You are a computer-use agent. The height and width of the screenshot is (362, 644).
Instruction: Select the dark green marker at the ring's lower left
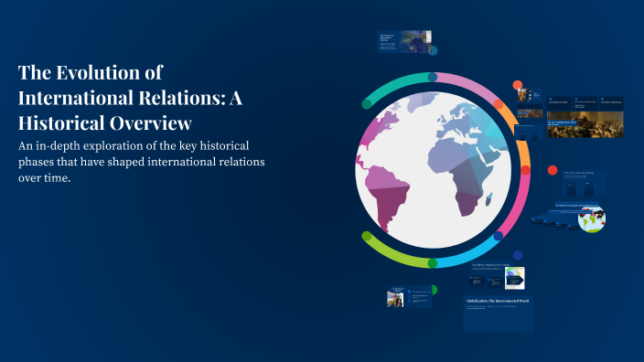coord(366,236)
